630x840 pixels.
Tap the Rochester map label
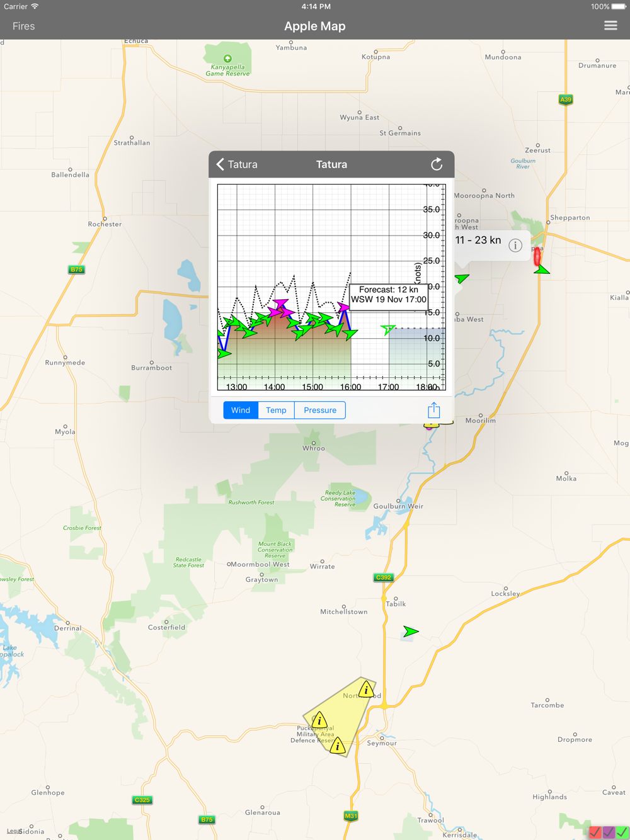[x=105, y=224]
